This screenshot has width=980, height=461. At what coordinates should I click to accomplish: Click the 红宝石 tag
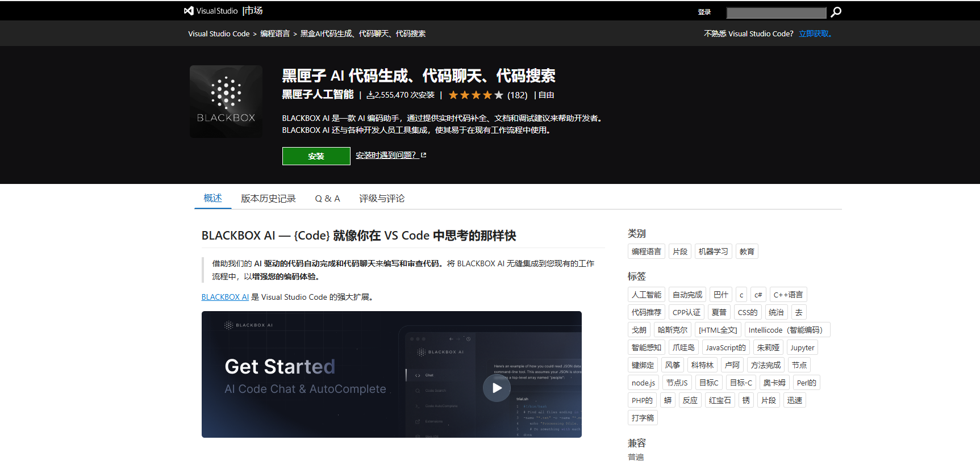click(x=720, y=400)
